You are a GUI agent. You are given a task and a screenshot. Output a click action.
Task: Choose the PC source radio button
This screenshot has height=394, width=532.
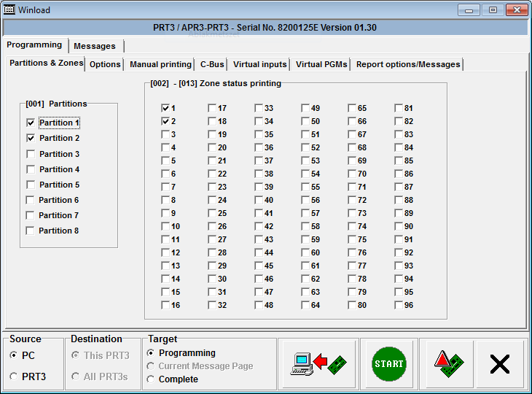(x=14, y=355)
